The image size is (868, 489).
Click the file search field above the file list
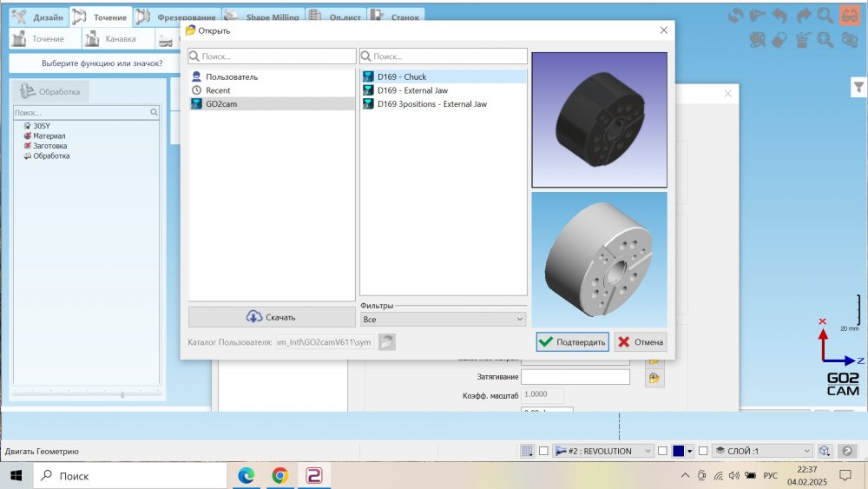click(x=444, y=56)
